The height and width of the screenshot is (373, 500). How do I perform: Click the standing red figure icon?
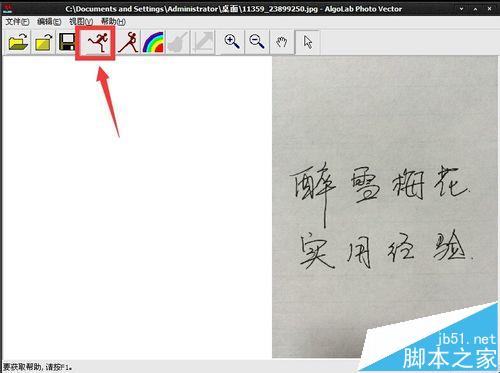(128, 42)
